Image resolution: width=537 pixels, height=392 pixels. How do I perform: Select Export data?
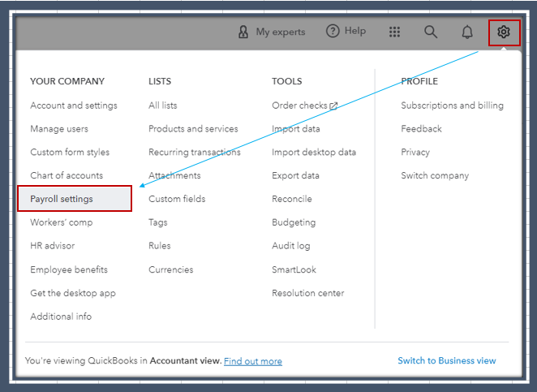295,175
